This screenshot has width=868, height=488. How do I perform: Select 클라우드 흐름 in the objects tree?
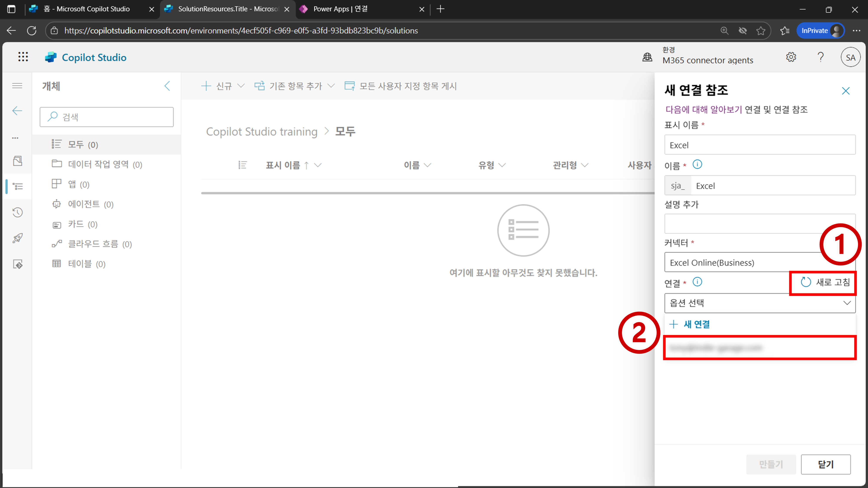(93, 244)
